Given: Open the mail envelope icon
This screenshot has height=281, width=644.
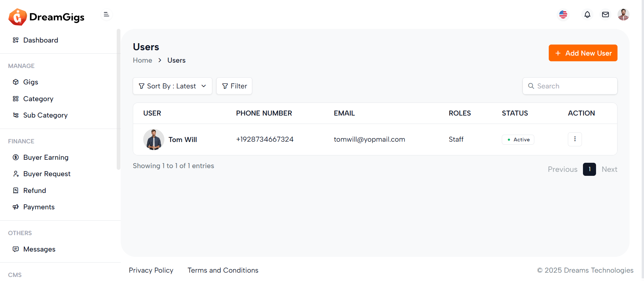Looking at the screenshot, I should [605, 15].
